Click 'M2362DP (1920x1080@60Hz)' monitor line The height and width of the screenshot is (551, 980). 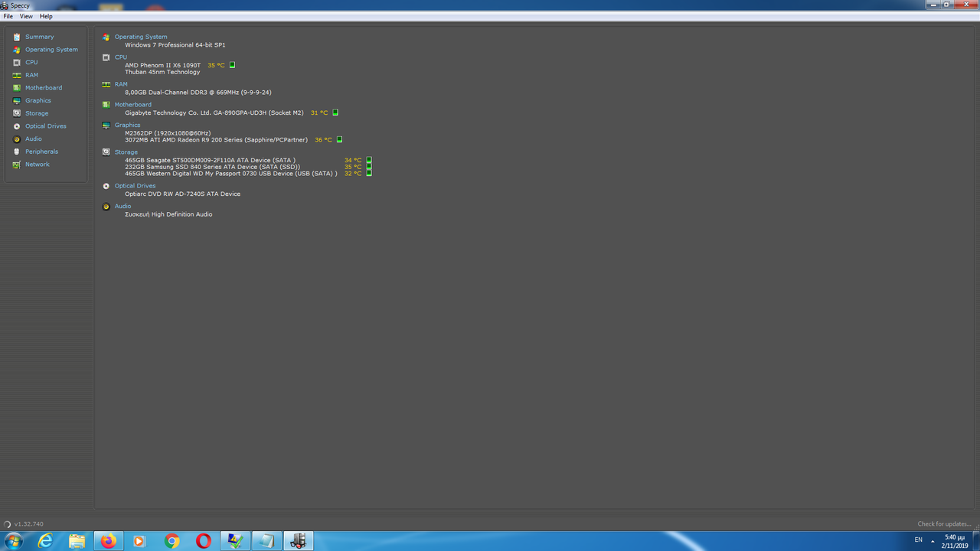[168, 133]
